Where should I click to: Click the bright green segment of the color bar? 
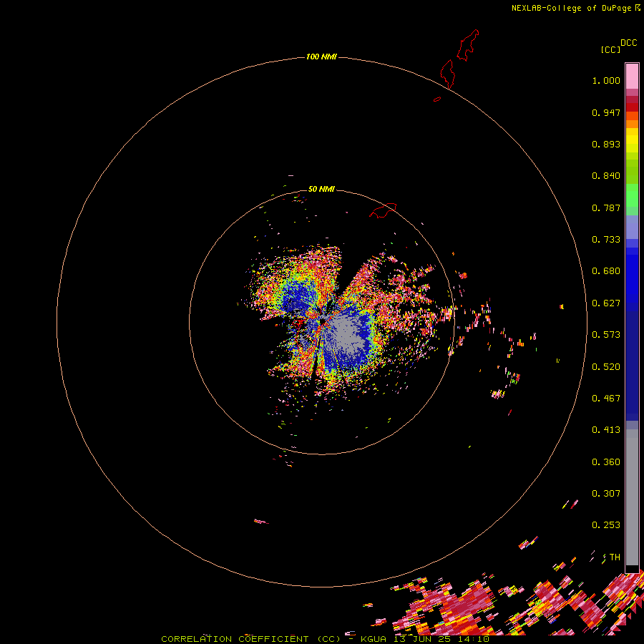[632, 195]
